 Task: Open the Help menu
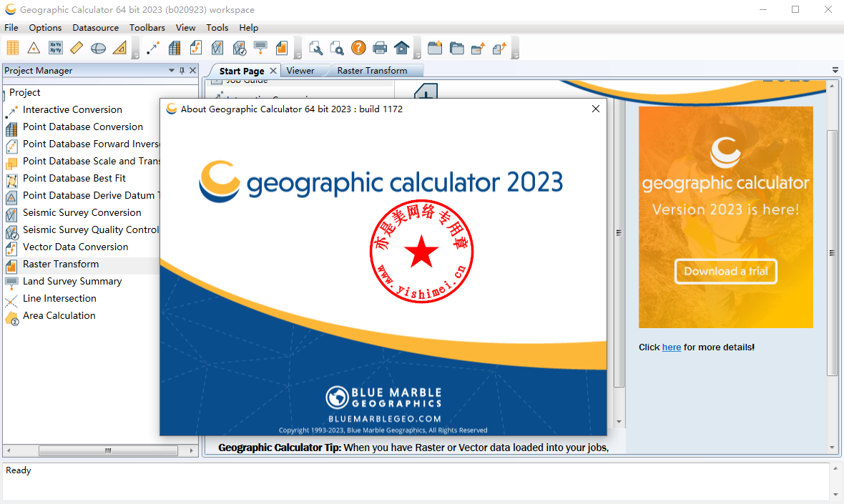(x=249, y=27)
